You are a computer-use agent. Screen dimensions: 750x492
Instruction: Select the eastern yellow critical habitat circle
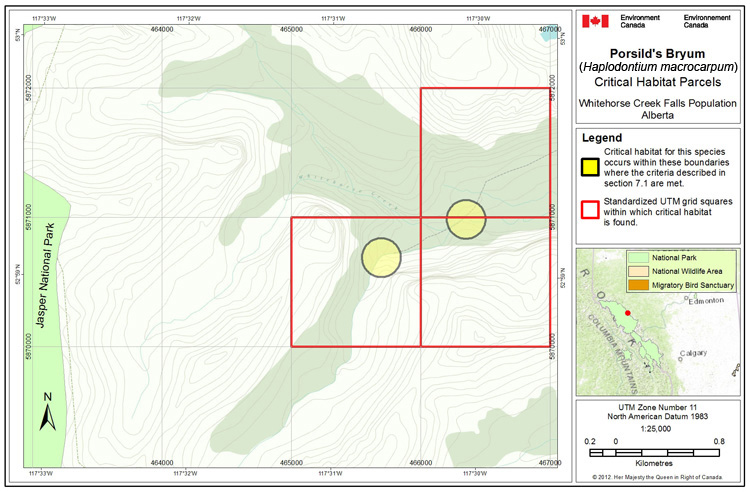[x=466, y=219]
